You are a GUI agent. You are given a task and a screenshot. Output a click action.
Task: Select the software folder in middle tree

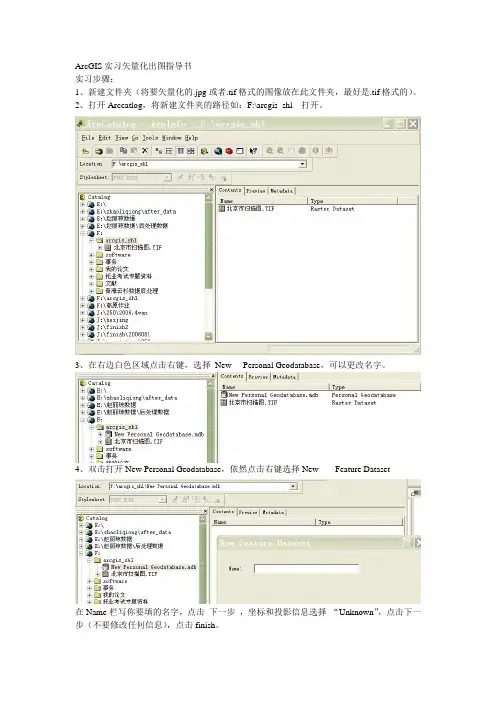pyautogui.click(x=114, y=449)
